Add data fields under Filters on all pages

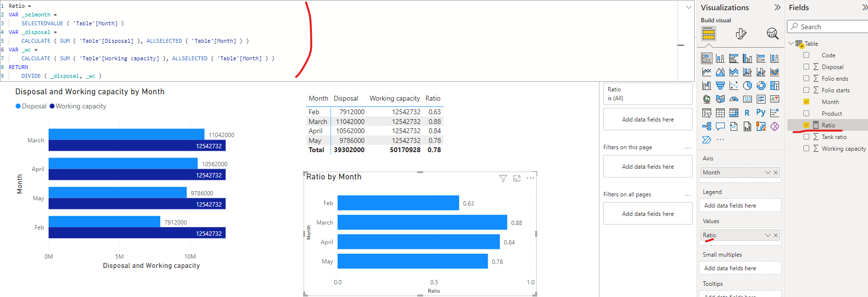[648, 214]
